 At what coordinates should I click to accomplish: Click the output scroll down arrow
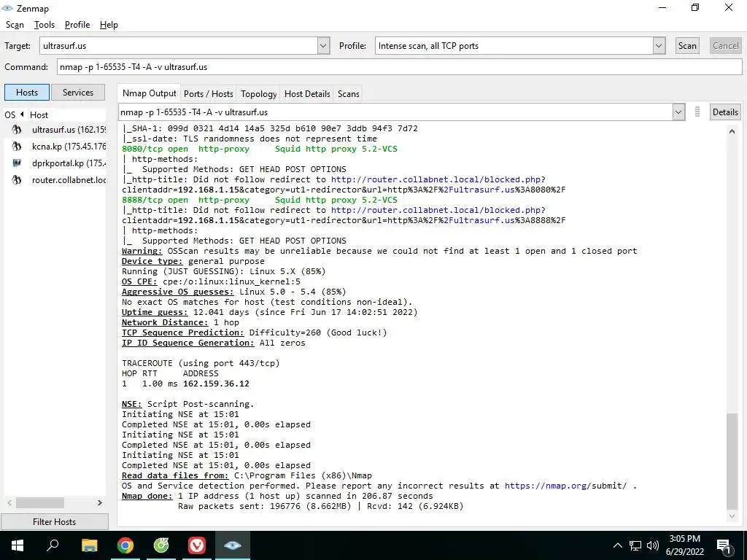click(732, 516)
